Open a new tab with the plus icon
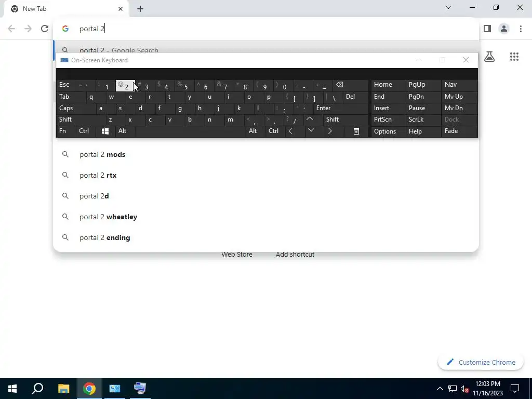 140,9
